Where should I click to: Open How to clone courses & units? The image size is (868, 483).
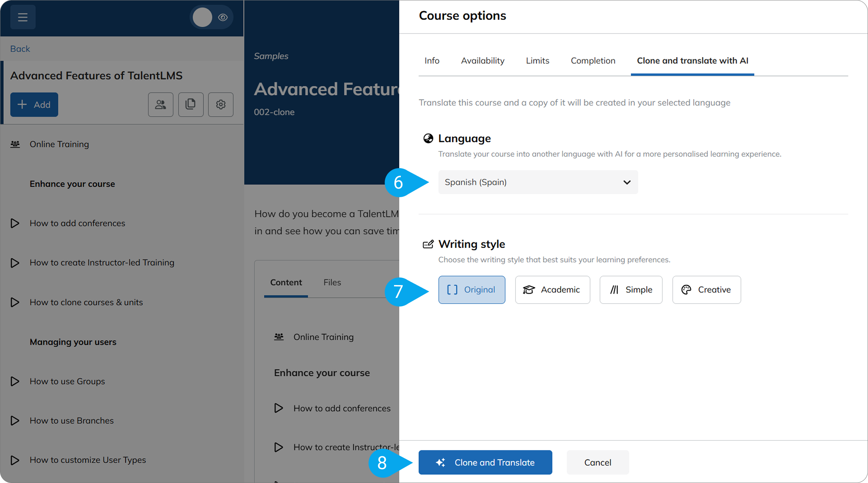pyautogui.click(x=86, y=302)
